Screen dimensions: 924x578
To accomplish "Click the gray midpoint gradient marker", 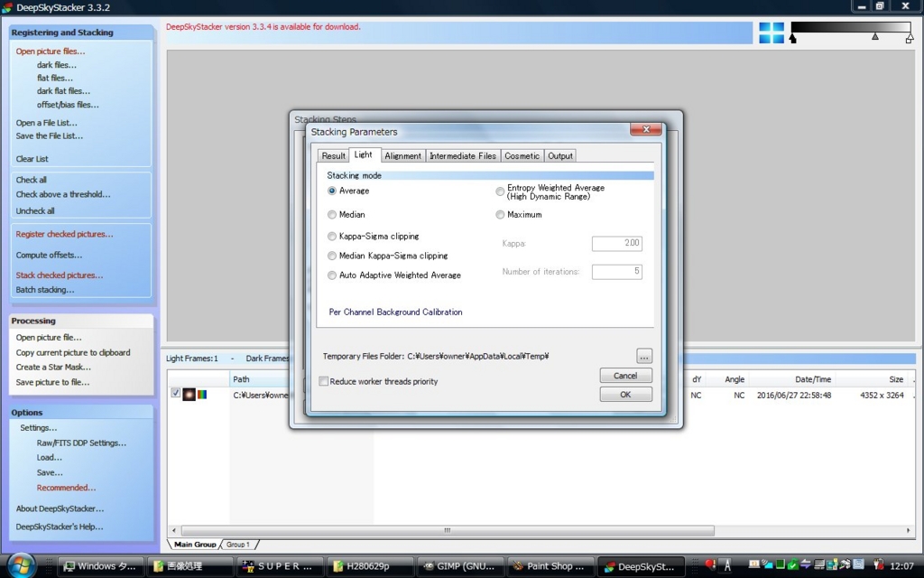I will 875,36.
